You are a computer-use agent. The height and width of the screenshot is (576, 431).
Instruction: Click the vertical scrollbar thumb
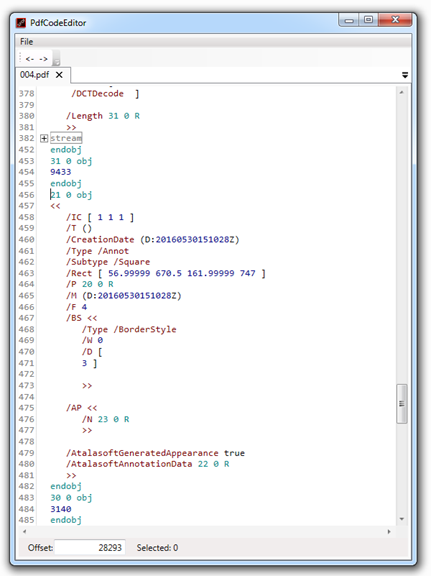pyautogui.click(x=402, y=404)
